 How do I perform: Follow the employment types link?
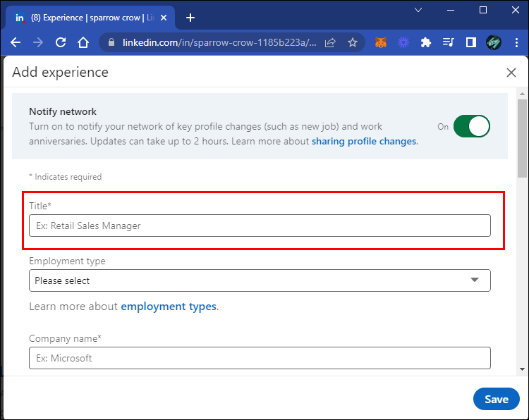(x=169, y=307)
